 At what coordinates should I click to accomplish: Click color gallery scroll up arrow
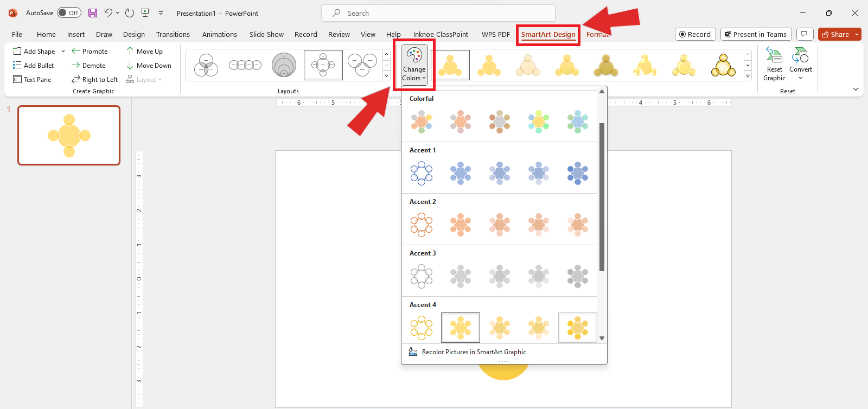point(602,92)
